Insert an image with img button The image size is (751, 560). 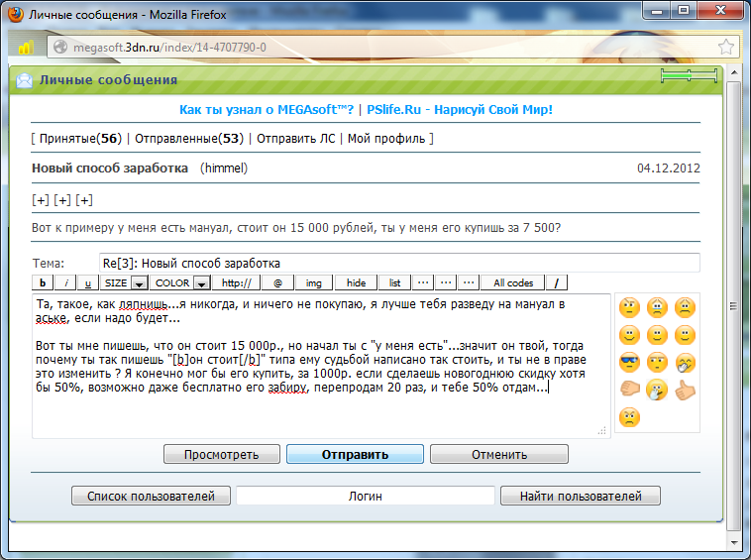(314, 282)
